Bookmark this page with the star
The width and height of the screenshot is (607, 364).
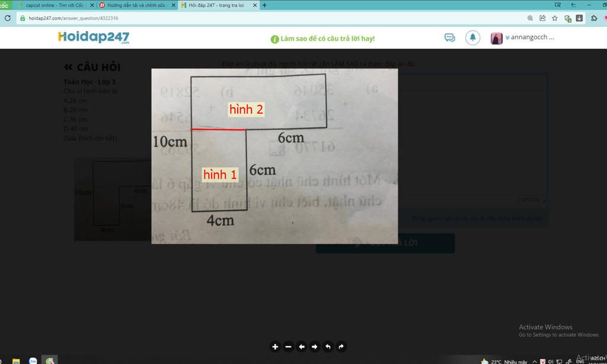(555, 18)
